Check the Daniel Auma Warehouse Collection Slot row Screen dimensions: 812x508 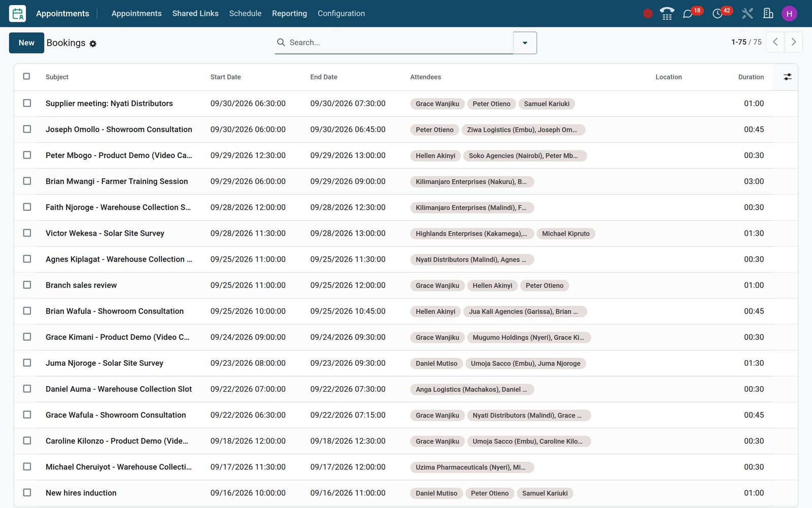point(27,389)
